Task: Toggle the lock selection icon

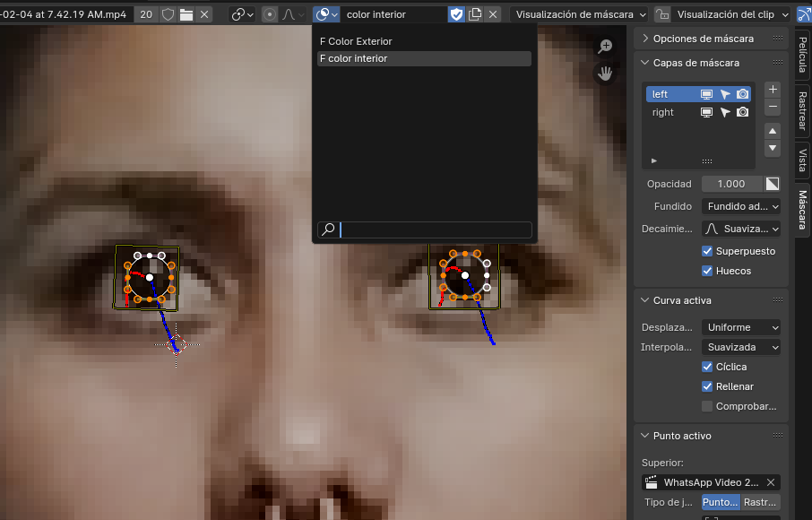Action: (661, 14)
